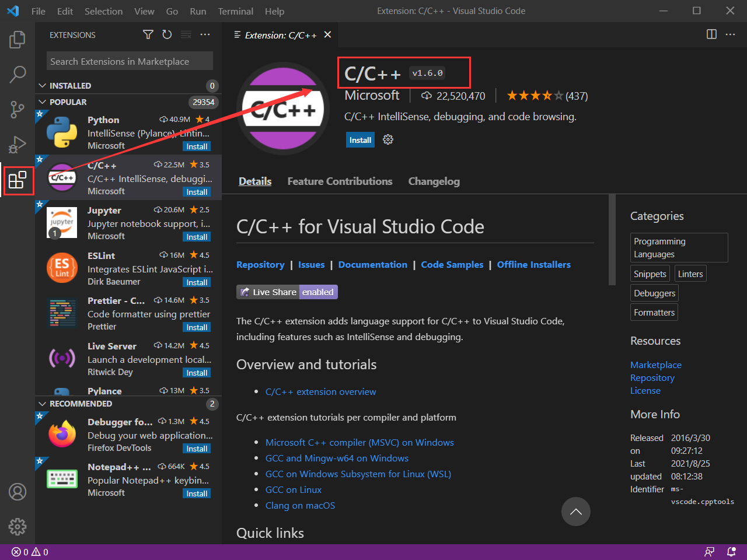Open the Repository link in readme
747x560 pixels.
pyautogui.click(x=260, y=264)
